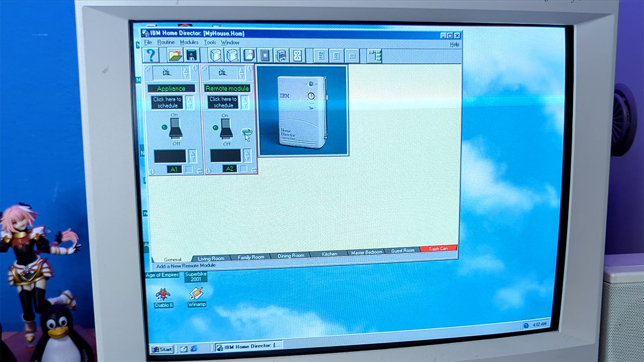644x362 pixels.
Task: Click 'Click here to schedule' in the Appliance panel
Action: 168,103
